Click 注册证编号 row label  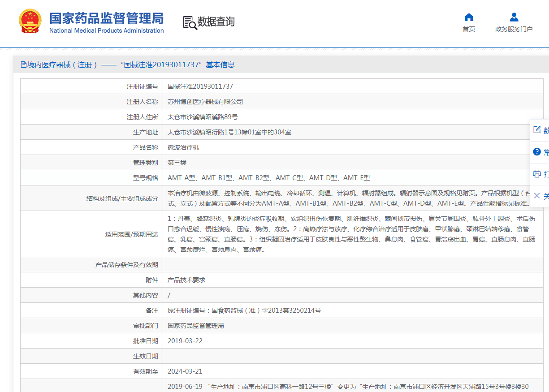pos(143,86)
